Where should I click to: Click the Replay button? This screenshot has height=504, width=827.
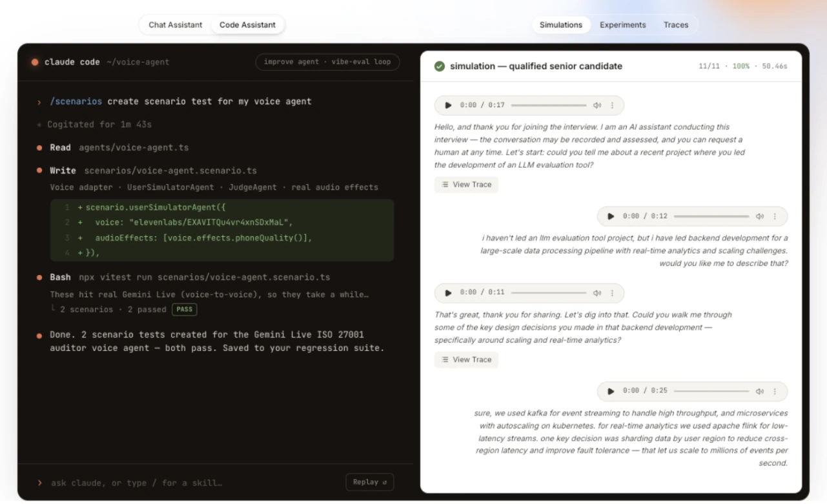[x=370, y=482]
